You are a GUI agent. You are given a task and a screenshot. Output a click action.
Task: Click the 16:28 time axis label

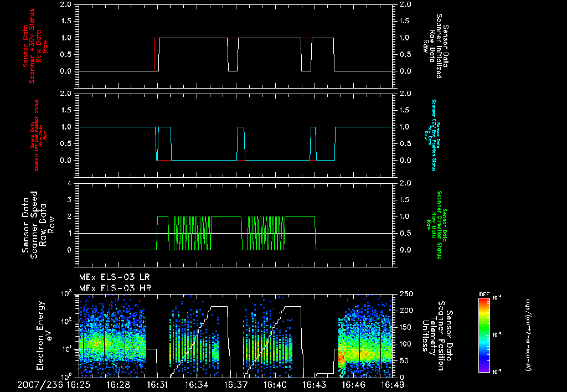pos(118,385)
